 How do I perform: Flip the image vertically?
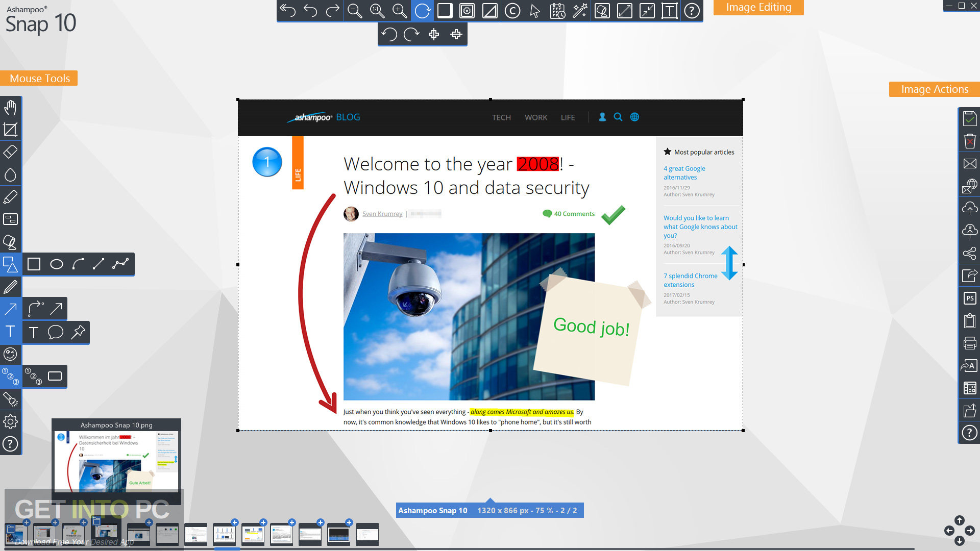click(x=456, y=34)
